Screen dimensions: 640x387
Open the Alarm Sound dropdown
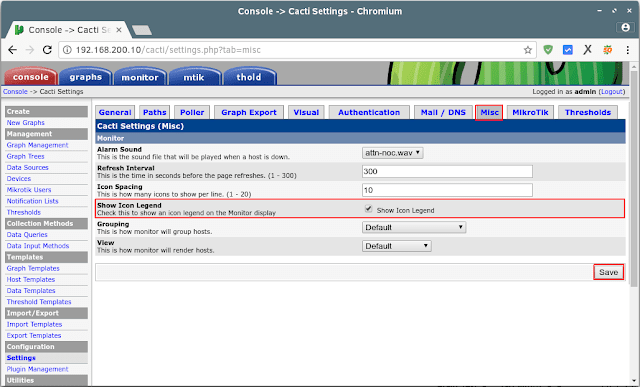392,153
